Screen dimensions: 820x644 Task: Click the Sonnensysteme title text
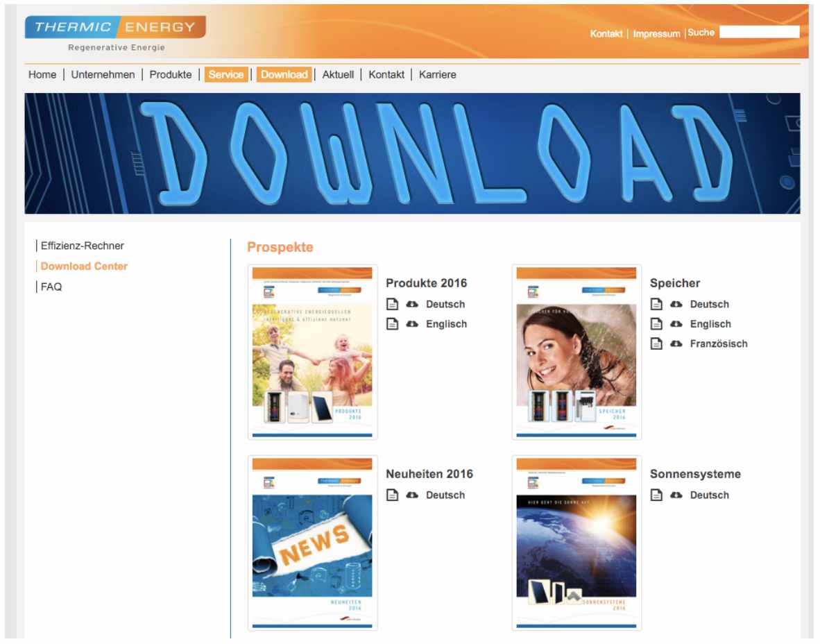[x=696, y=475]
